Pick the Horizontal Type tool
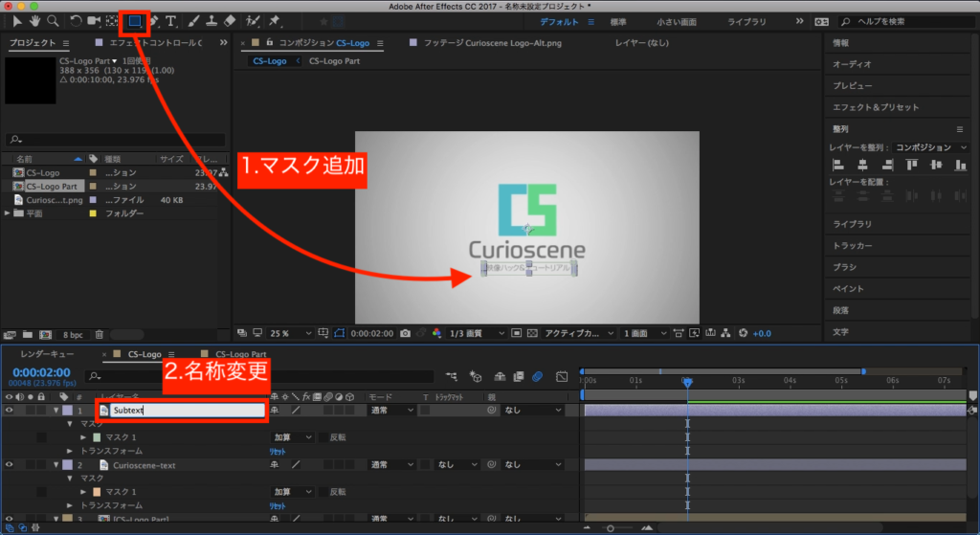 pos(171,20)
